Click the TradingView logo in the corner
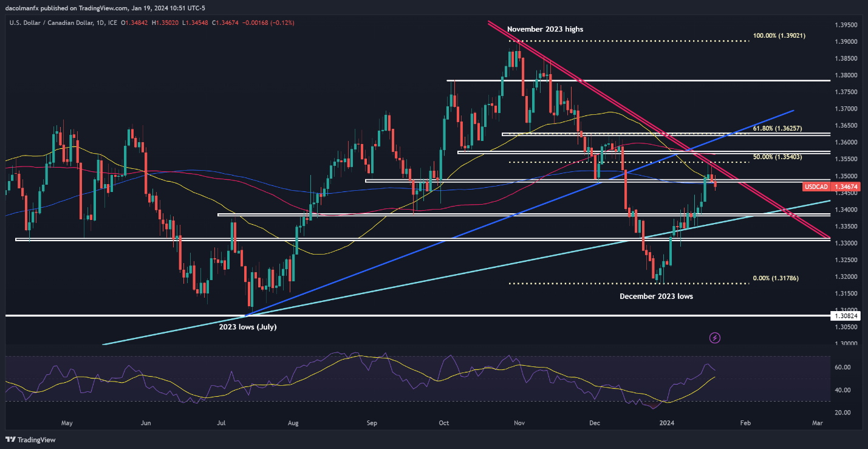This screenshot has width=868, height=449. click(x=30, y=440)
